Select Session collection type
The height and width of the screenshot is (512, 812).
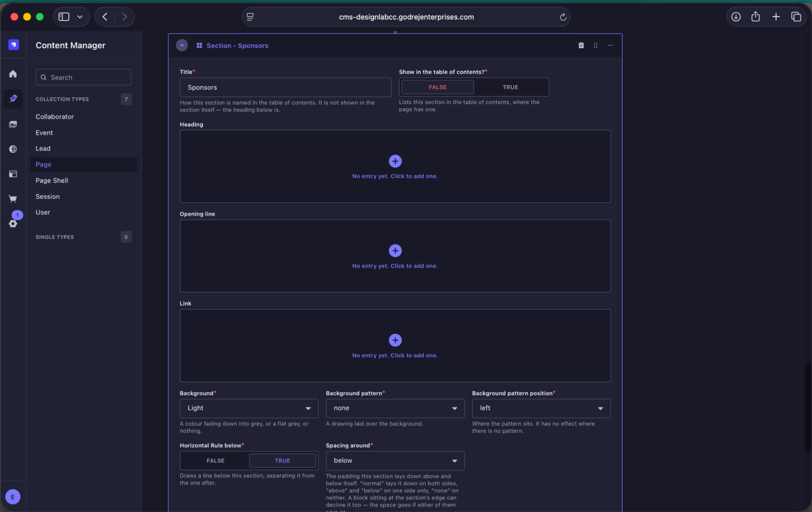[48, 196]
